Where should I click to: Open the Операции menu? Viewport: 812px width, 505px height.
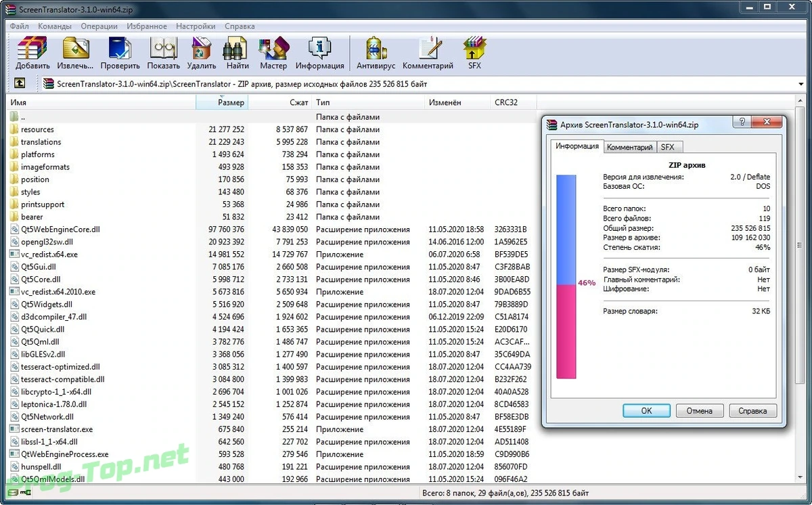(99, 26)
